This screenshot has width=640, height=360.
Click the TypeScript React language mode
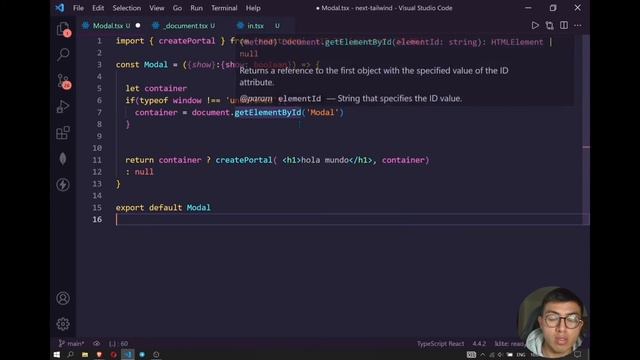(440, 344)
